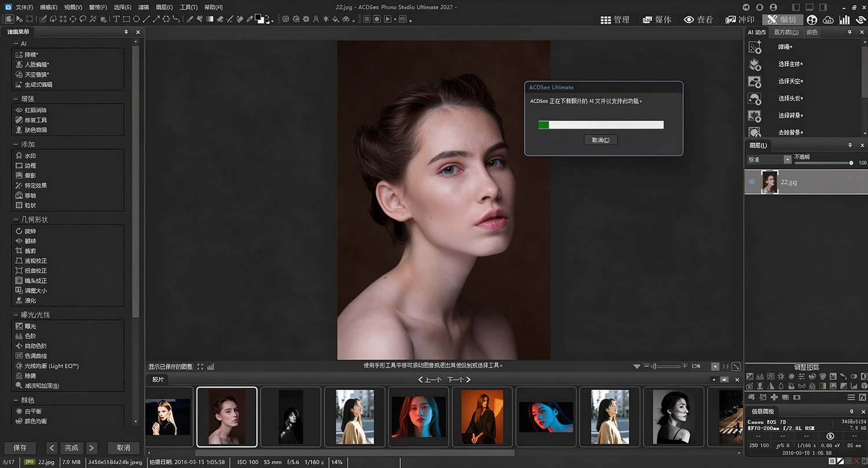Select the Rectangle shape tool
868x468 pixels.
[126, 19]
